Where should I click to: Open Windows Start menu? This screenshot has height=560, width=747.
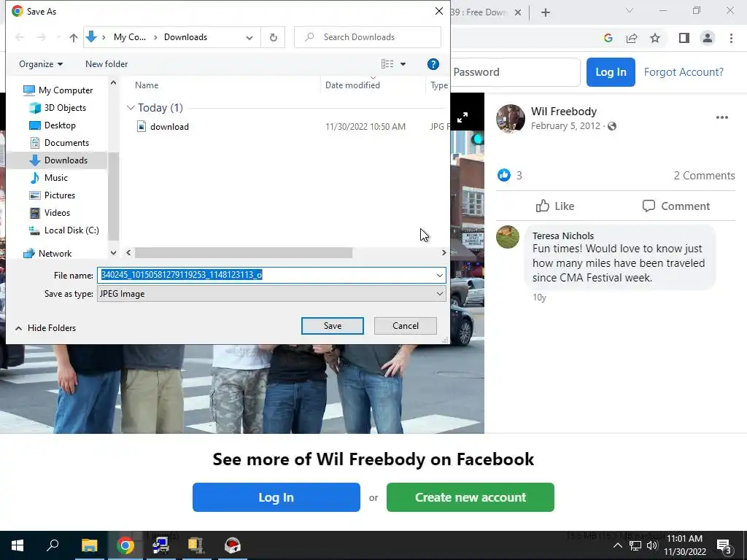[18, 545]
